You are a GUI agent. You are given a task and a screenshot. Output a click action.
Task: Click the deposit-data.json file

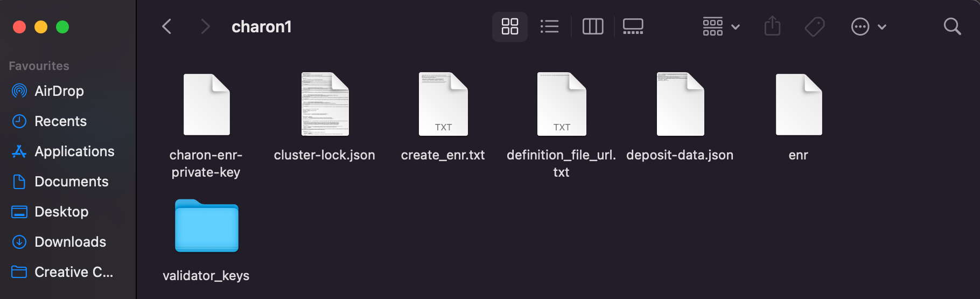(680, 105)
